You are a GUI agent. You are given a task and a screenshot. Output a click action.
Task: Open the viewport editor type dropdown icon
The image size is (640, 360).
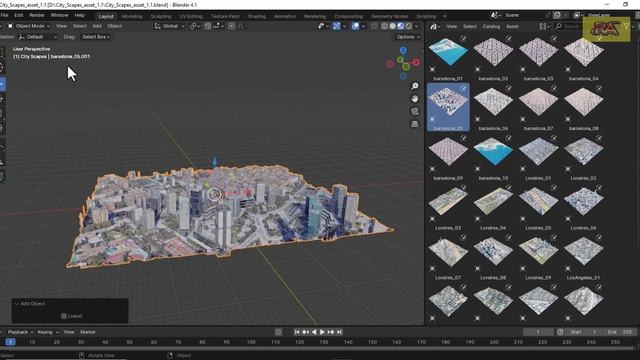point(2,26)
